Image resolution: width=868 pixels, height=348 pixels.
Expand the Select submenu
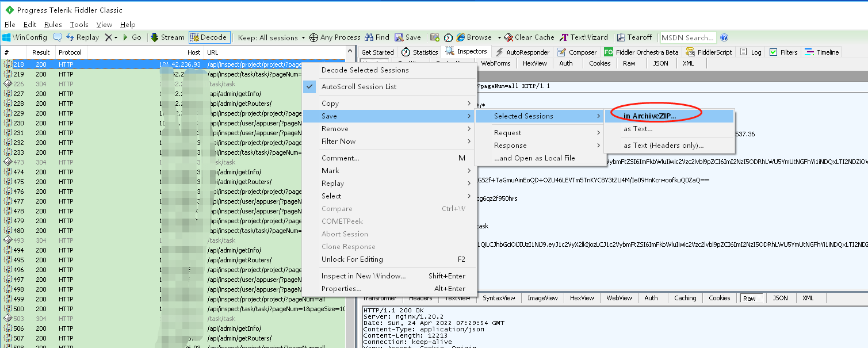pyautogui.click(x=389, y=196)
